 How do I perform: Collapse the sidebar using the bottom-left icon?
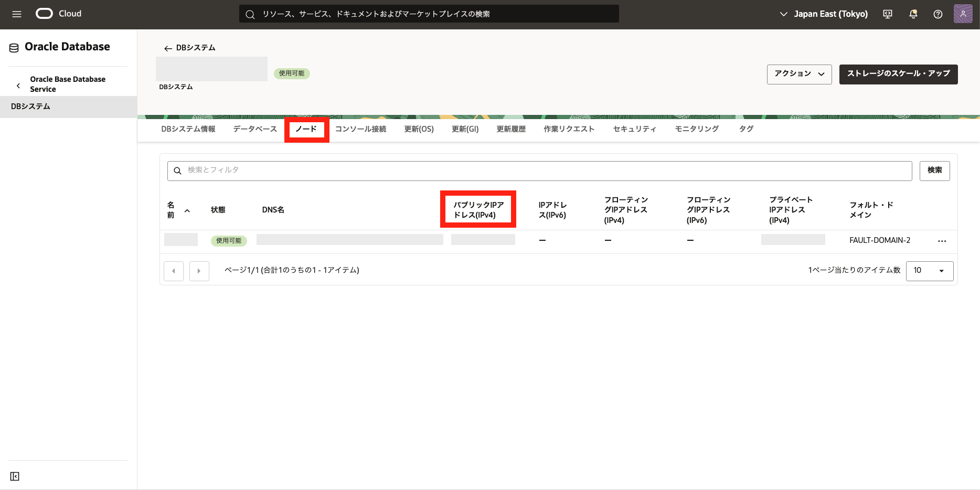pos(15,476)
